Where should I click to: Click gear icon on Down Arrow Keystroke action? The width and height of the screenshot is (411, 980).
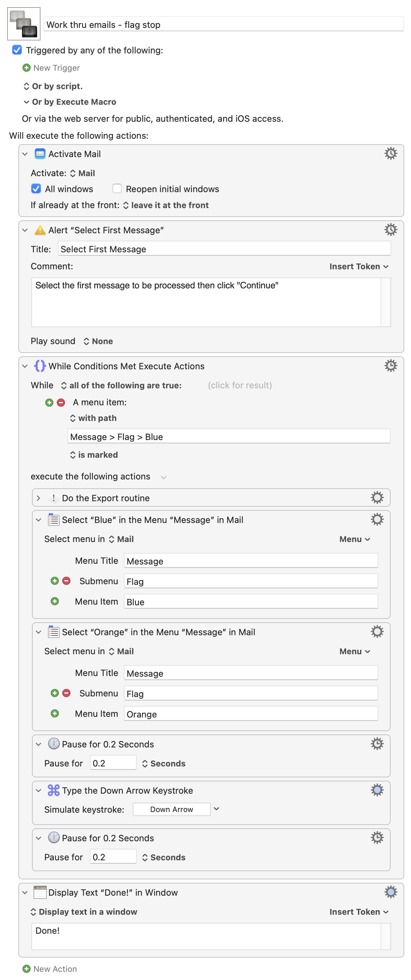[377, 790]
